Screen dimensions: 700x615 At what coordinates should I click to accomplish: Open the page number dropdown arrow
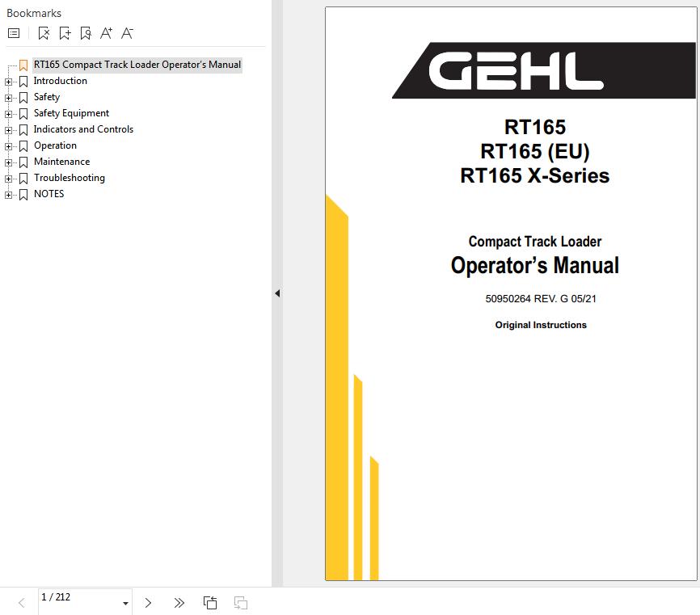(x=125, y=604)
